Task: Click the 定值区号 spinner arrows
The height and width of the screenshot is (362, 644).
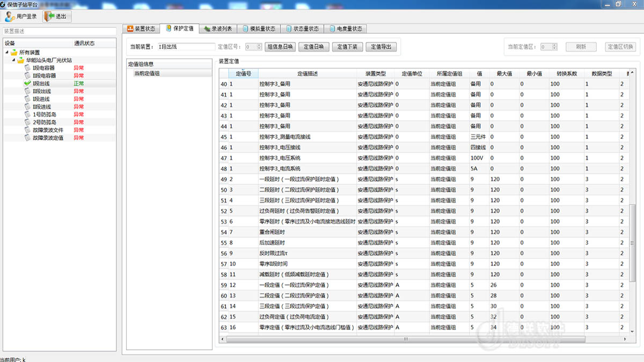Action: pos(259,47)
